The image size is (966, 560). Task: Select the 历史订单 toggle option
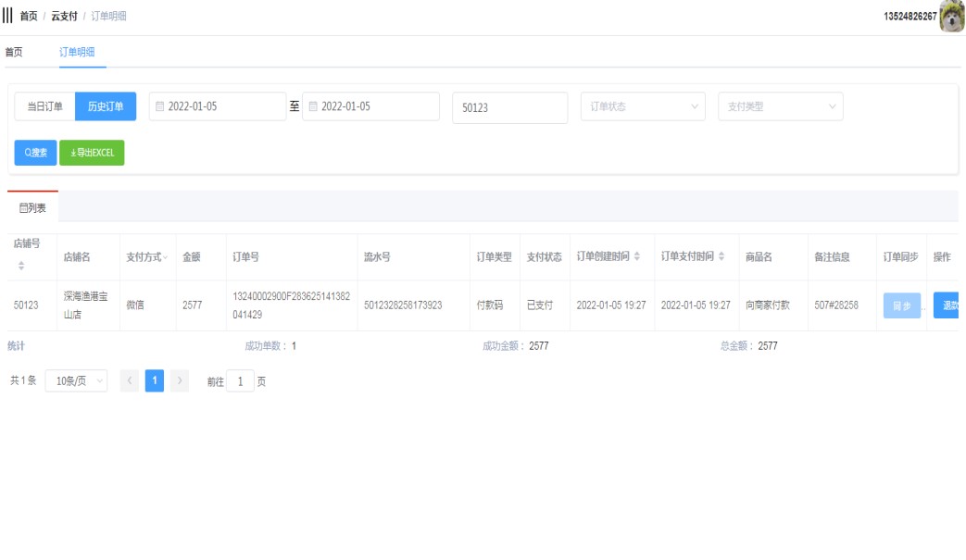pos(106,106)
